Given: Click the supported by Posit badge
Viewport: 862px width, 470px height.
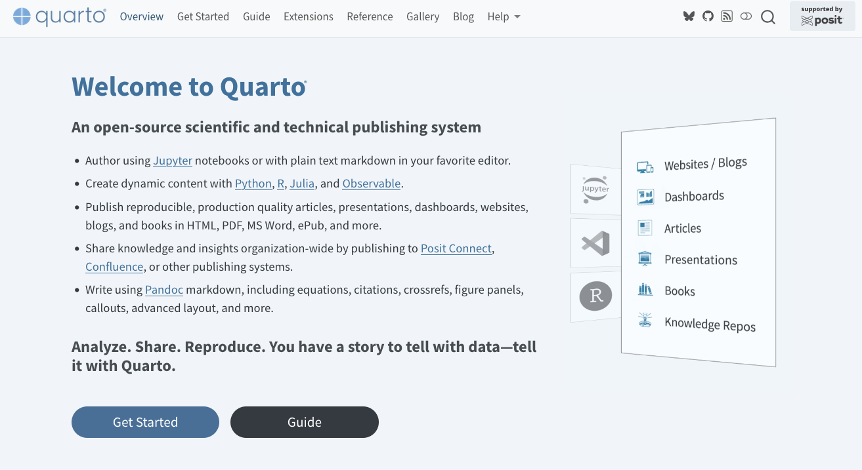Looking at the screenshot, I should point(821,16).
